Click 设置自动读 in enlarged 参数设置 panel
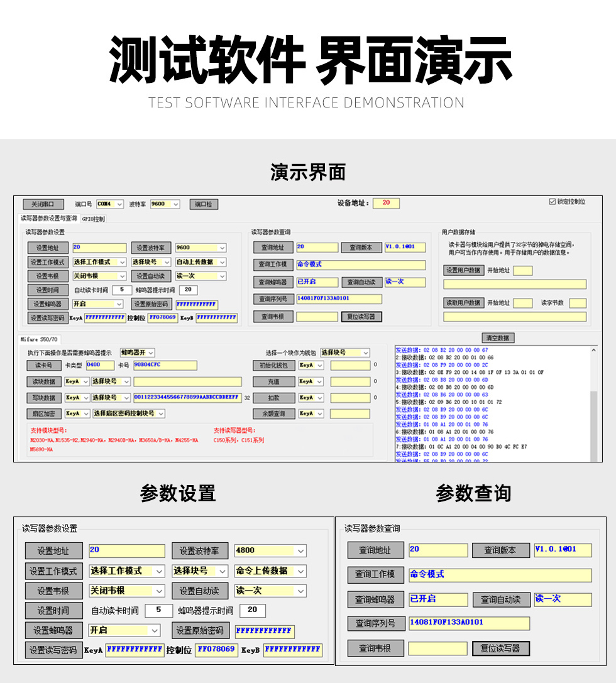Screen dimensions: 616x683 click(201, 591)
